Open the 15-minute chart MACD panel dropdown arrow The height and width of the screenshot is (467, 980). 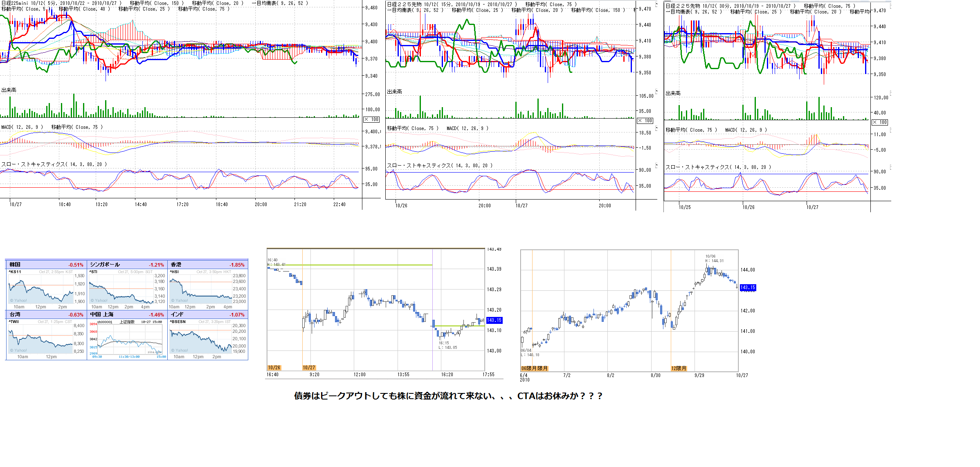tap(656, 128)
